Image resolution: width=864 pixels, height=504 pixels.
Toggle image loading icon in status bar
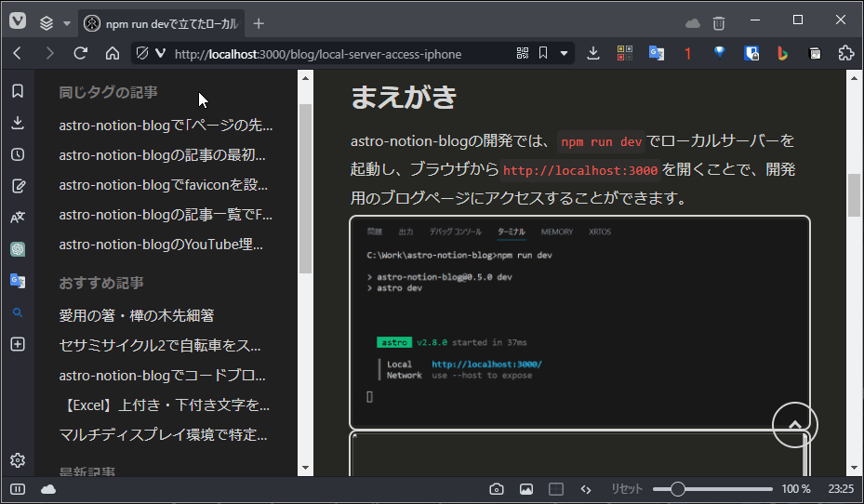526,489
